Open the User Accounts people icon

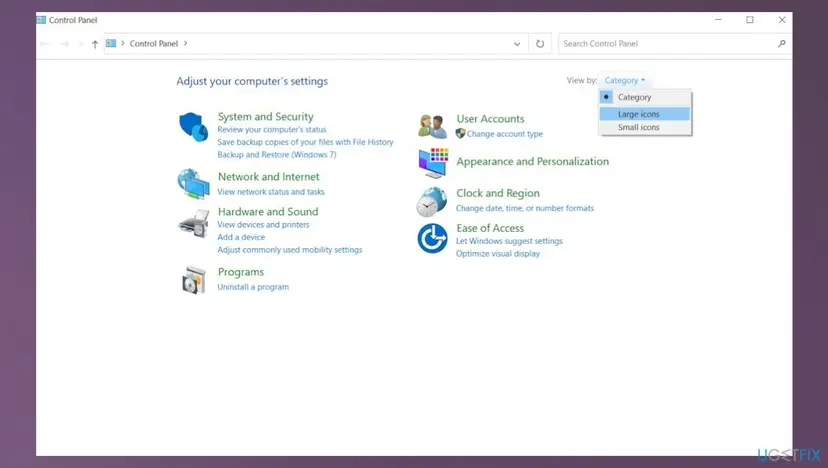pyautogui.click(x=432, y=127)
